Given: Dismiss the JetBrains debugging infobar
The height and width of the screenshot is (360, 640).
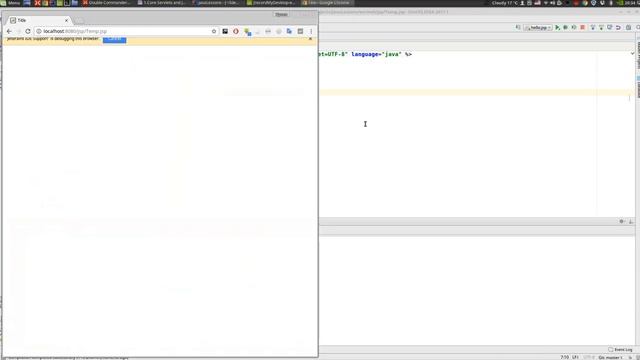Looking at the screenshot, I should click(x=310, y=39).
